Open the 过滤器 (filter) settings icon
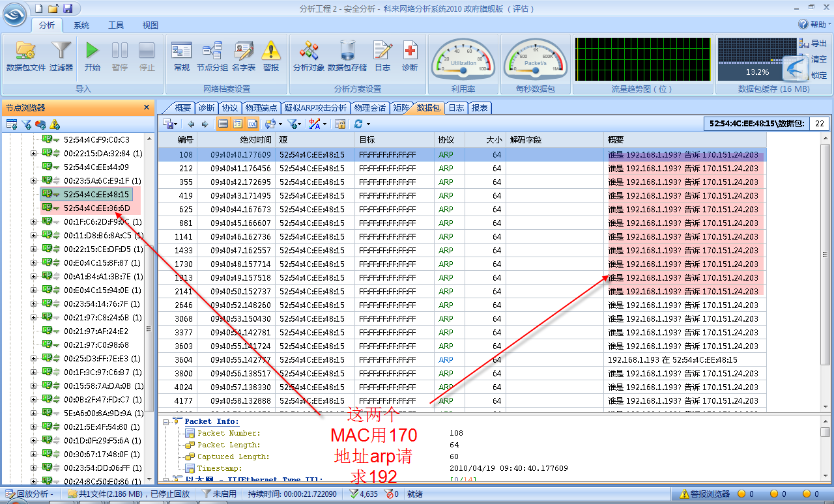Image resolution: width=834 pixels, height=504 pixels. (x=61, y=52)
